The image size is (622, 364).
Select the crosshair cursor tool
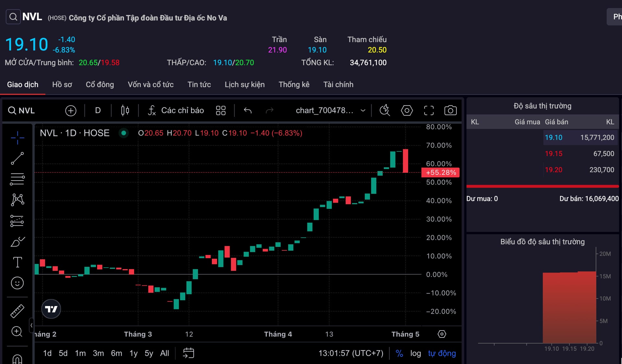[x=17, y=138]
